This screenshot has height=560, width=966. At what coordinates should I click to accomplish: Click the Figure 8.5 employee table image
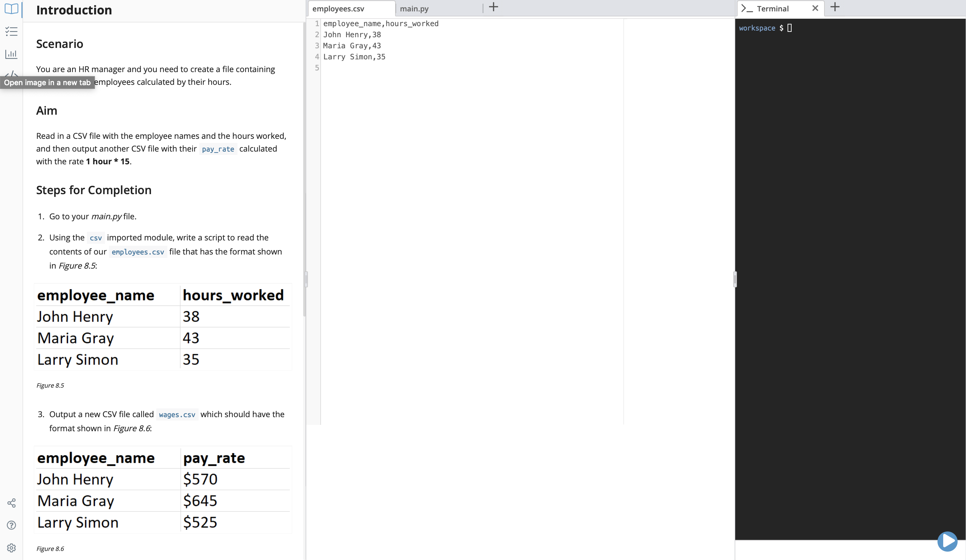click(x=163, y=328)
